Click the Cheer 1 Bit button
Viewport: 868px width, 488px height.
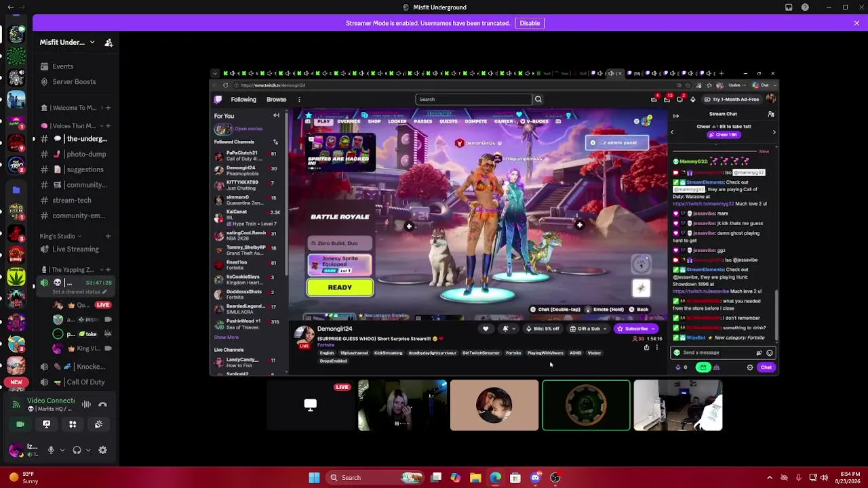(723, 135)
